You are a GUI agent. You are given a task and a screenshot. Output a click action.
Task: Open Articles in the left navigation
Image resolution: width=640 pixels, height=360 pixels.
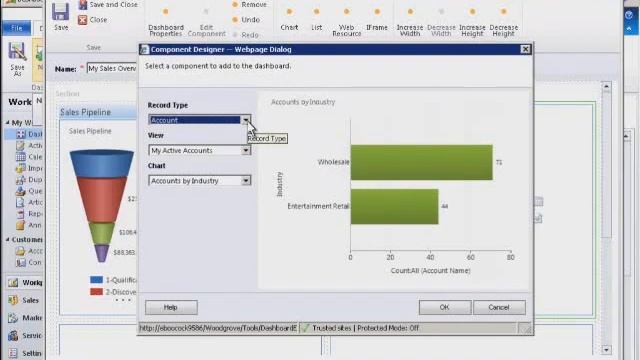(x=29, y=202)
